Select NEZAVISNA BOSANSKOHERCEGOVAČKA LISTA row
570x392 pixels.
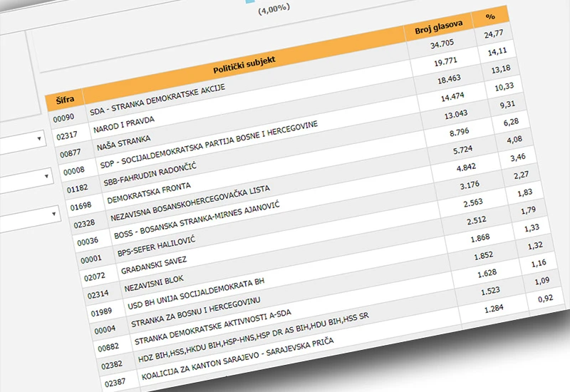[190, 203]
